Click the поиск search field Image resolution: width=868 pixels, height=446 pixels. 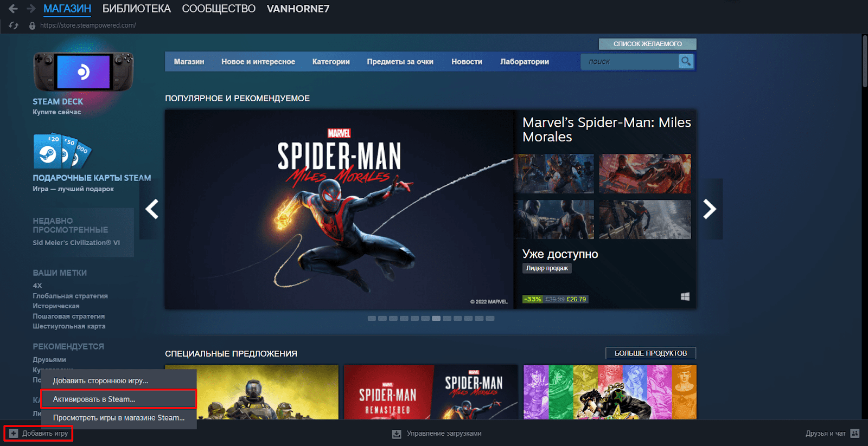pyautogui.click(x=630, y=61)
